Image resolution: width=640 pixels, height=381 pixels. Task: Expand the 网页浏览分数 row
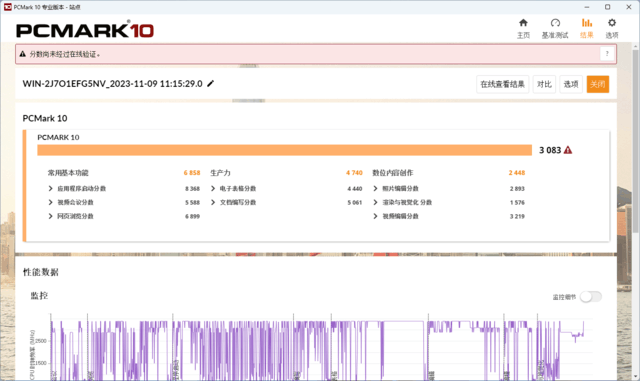click(50, 216)
